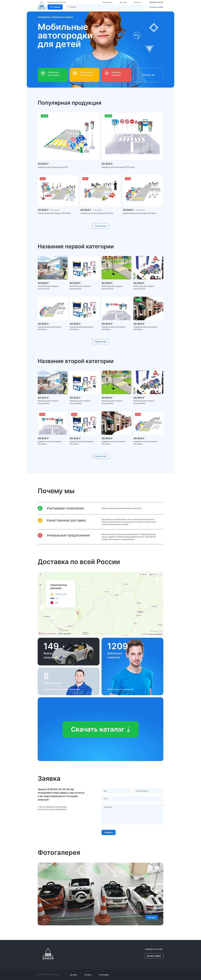
Task: Click Показать еще under Название первой категории
Action: pos(100,342)
